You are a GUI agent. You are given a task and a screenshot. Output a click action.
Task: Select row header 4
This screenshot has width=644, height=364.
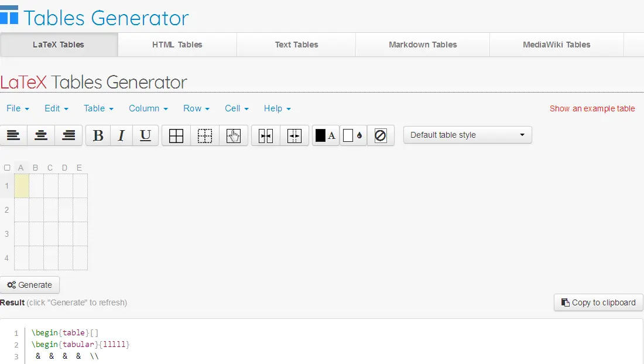pyautogui.click(x=6, y=258)
